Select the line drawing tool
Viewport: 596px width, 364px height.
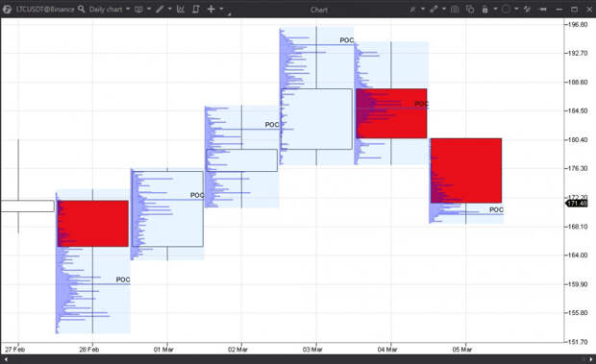pyautogui.click(x=160, y=9)
